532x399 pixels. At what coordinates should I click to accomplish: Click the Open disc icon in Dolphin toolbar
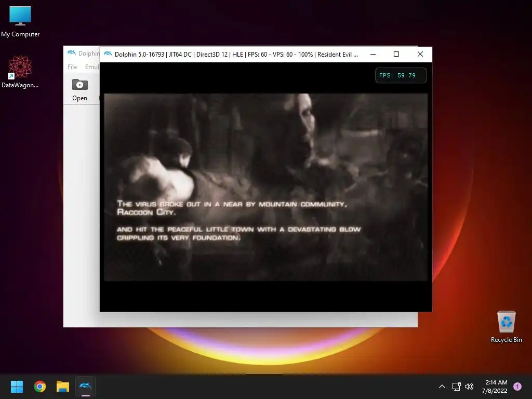(79, 89)
